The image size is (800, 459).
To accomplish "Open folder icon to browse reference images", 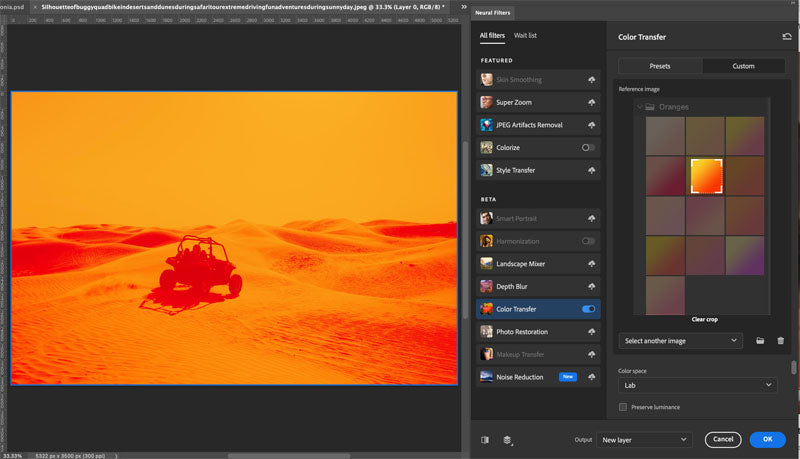I will [x=760, y=341].
